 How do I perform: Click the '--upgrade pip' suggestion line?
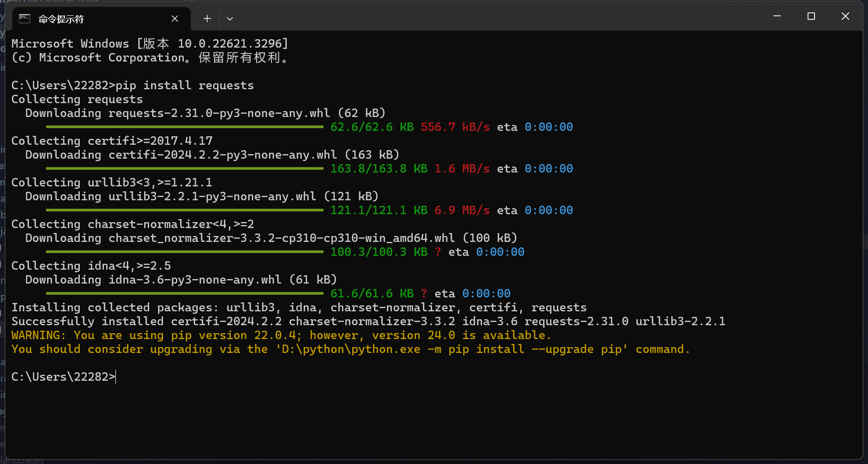click(x=351, y=349)
